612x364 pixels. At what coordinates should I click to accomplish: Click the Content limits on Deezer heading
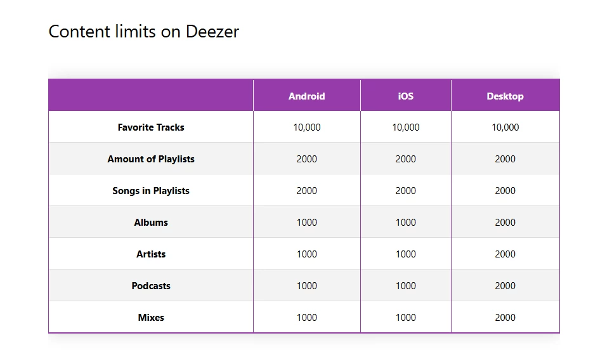(143, 31)
